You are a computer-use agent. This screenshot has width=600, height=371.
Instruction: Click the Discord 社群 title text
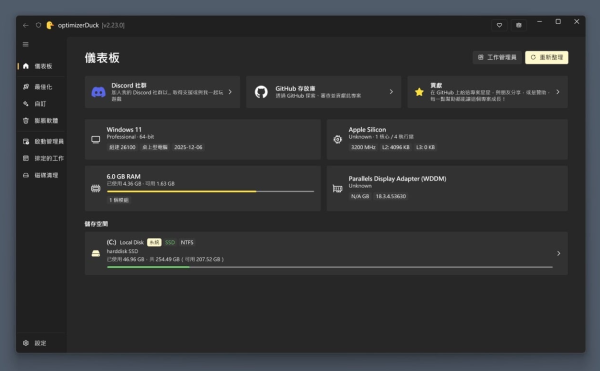click(x=129, y=85)
